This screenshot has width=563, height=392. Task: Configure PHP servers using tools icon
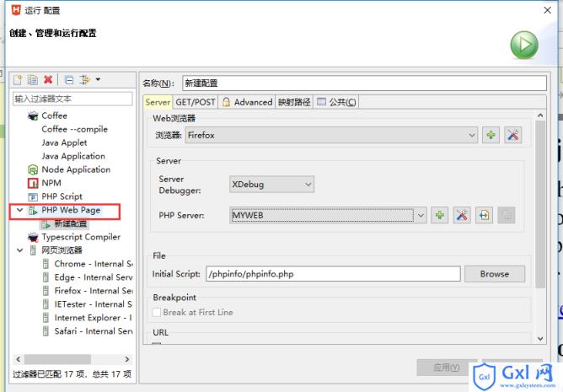[x=461, y=215]
